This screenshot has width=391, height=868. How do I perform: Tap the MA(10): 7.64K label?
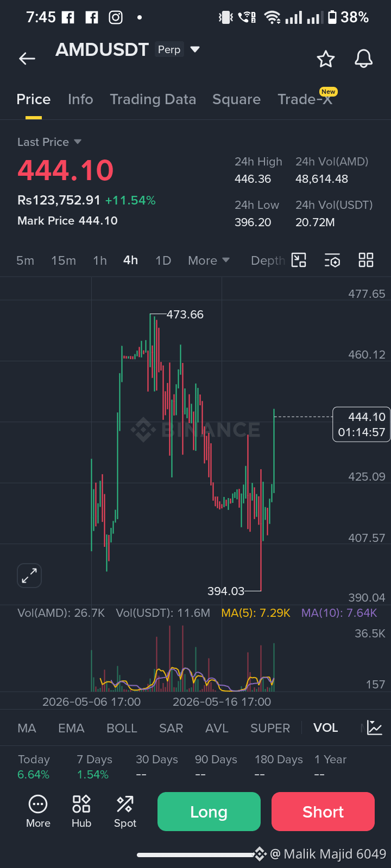tap(339, 613)
